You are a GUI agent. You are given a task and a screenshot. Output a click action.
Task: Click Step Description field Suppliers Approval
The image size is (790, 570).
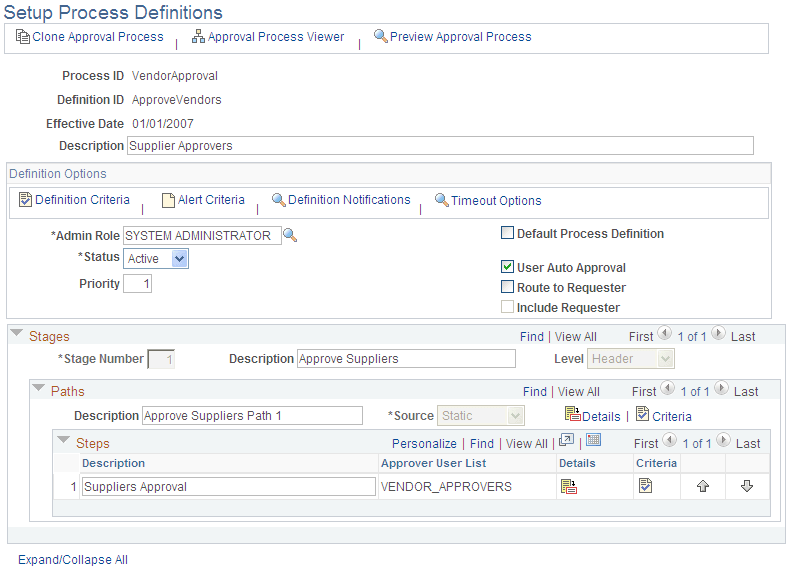pyautogui.click(x=229, y=486)
